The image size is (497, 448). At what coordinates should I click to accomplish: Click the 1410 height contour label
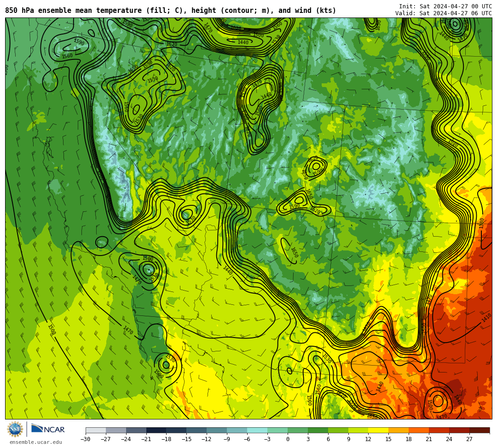coord(486,318)
